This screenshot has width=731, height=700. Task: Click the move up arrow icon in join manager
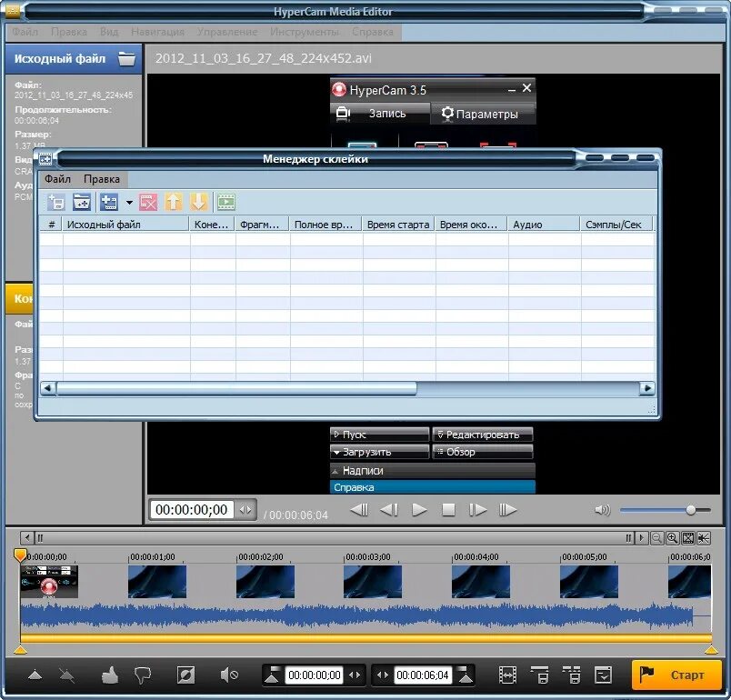tap(174, 203)
